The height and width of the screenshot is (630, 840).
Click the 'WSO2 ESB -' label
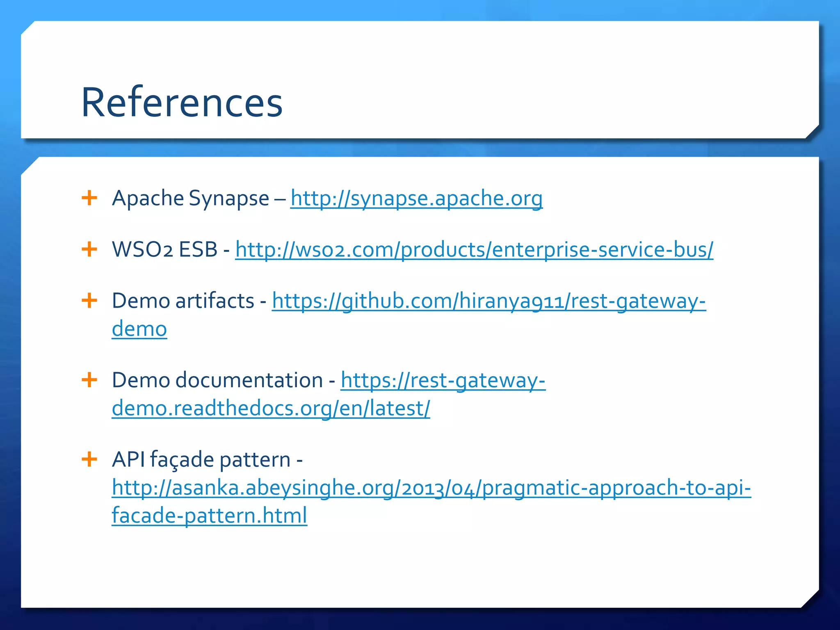coord(171,249)
